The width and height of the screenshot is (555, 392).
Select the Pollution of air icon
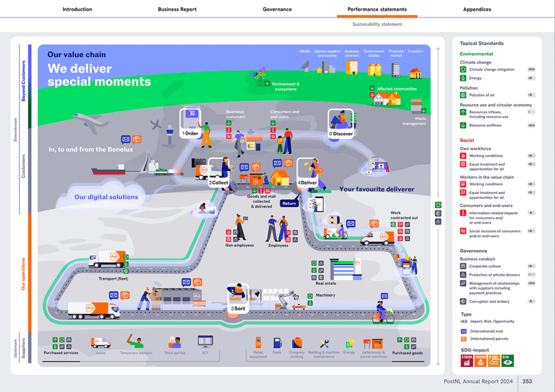click(x=463, y=95)
